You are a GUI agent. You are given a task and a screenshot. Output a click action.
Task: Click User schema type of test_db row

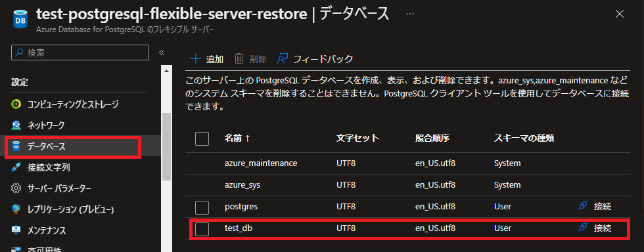pos(503,228)
